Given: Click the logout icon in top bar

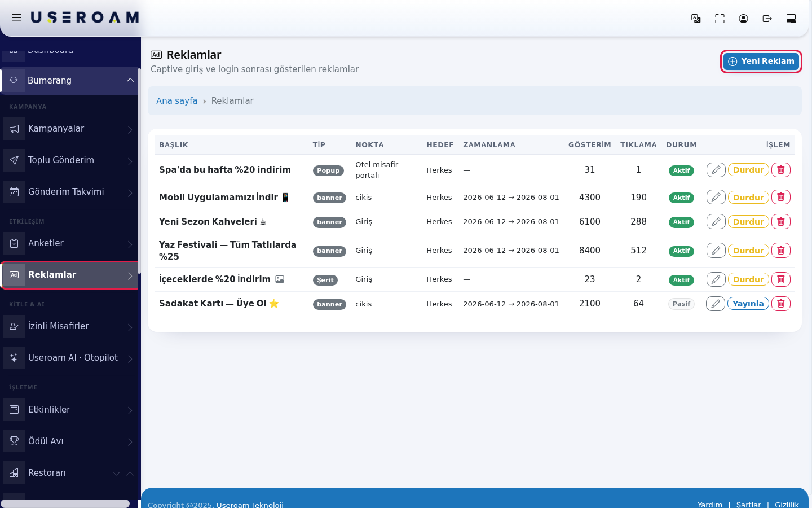Looking at the screenshot, I should (767, 19).
